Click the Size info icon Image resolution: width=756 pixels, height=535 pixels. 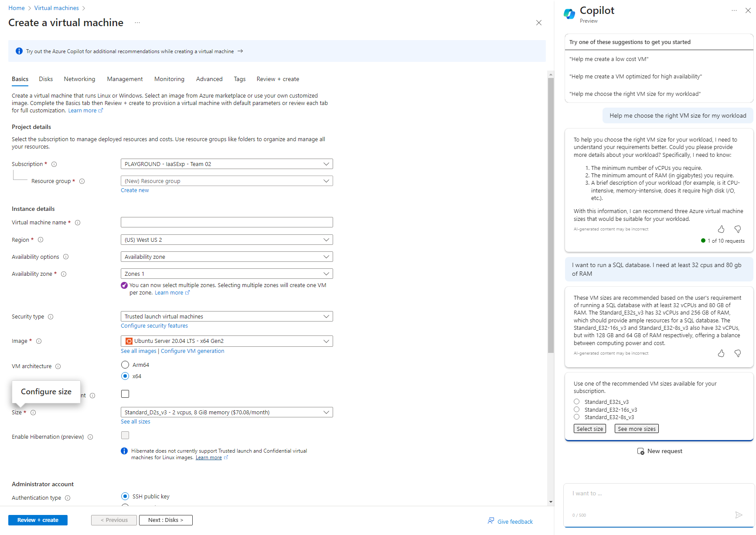[33, 413]
